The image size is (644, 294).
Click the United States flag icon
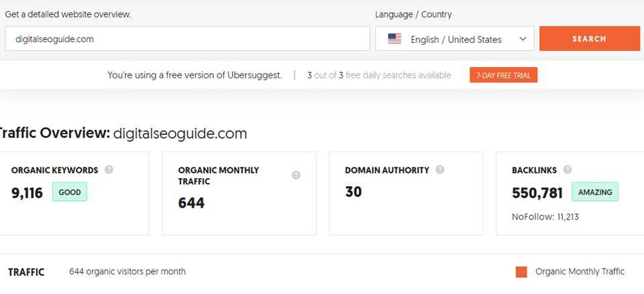click(x=394, y=39)
